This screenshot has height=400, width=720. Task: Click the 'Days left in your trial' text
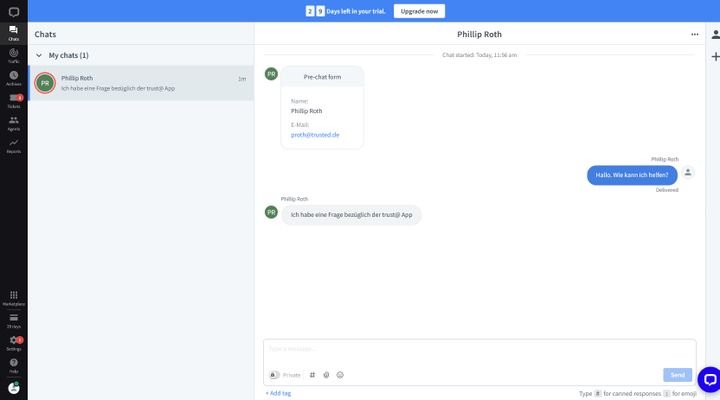(x=356, y=11)
